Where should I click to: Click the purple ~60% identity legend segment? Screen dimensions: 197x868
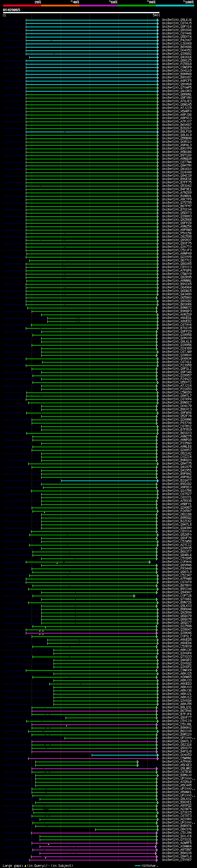coord(99,6)
